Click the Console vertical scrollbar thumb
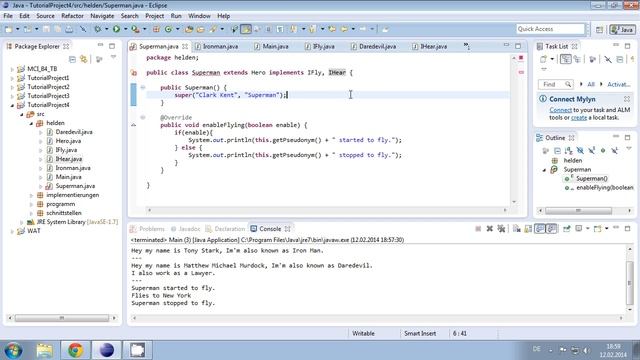The height and width of the screenshot is (360, 640). pos(630,283)
